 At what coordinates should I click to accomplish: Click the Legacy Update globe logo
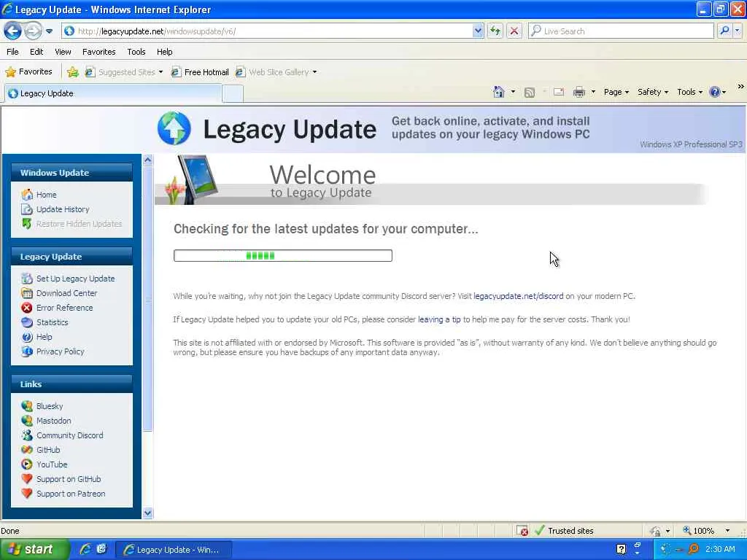coord(174,128)
